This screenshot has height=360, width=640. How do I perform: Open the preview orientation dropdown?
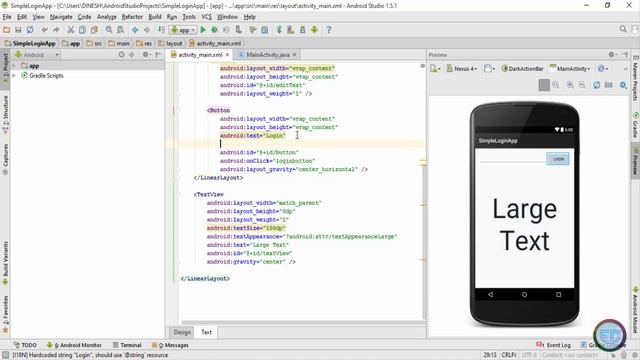[x=489, y=69]
